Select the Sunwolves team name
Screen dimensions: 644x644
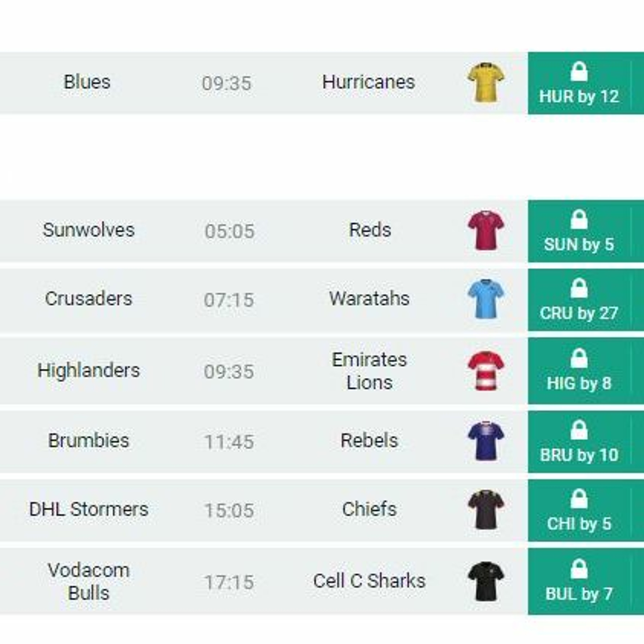click(89, 230)
